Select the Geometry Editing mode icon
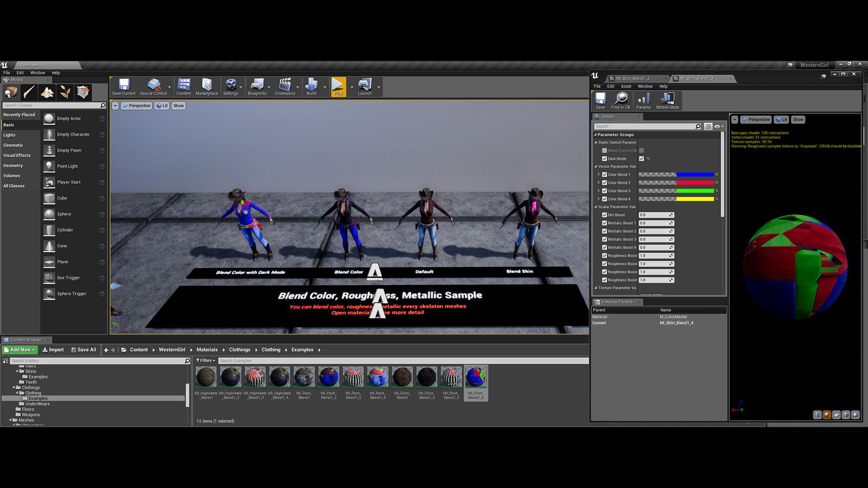The width and height of the screenshot is (868, 488). [x=83, y=92]
